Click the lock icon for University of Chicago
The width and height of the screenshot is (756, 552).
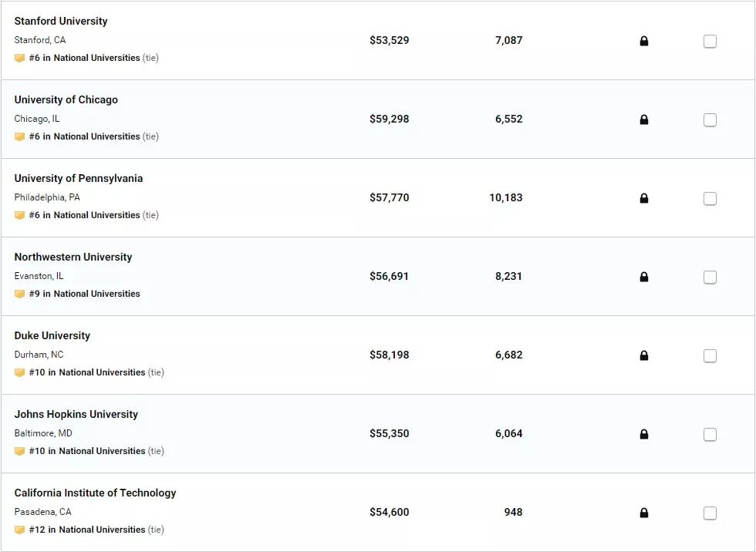coord(644,119)
